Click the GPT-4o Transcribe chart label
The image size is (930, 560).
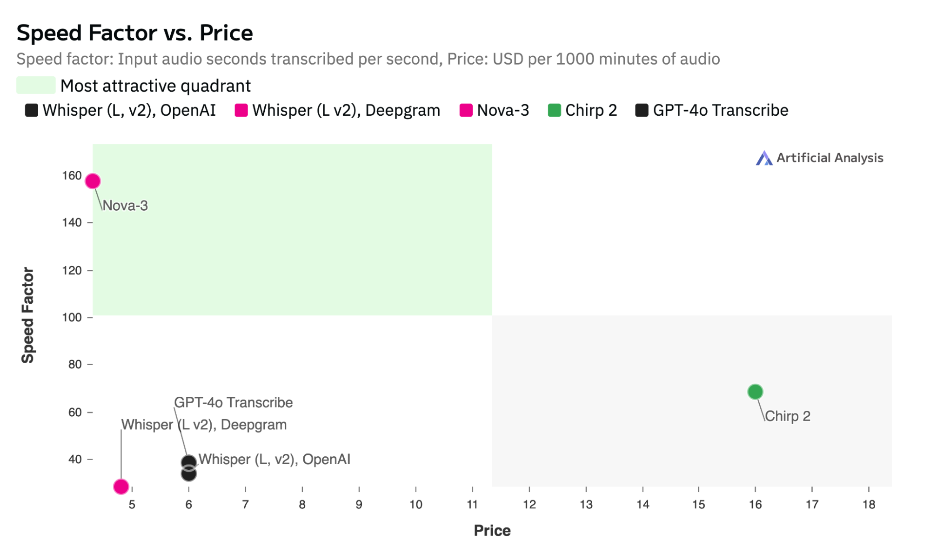(233, 402)
